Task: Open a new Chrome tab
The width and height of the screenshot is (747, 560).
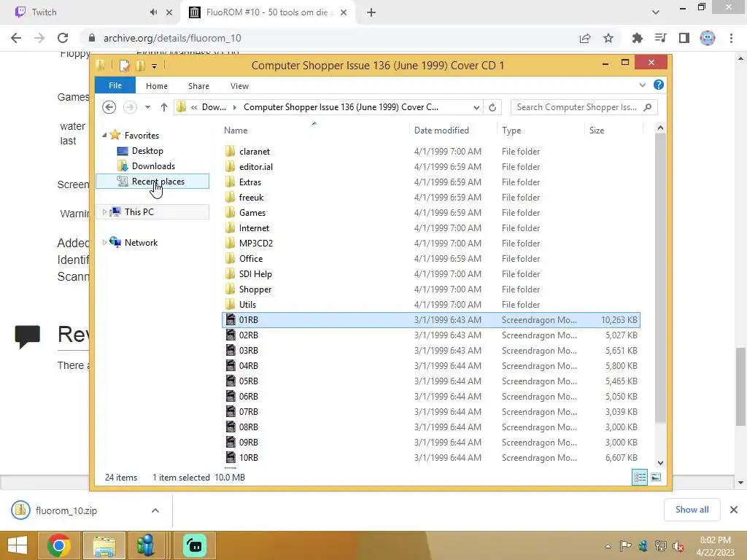Action: coord(371,12)
